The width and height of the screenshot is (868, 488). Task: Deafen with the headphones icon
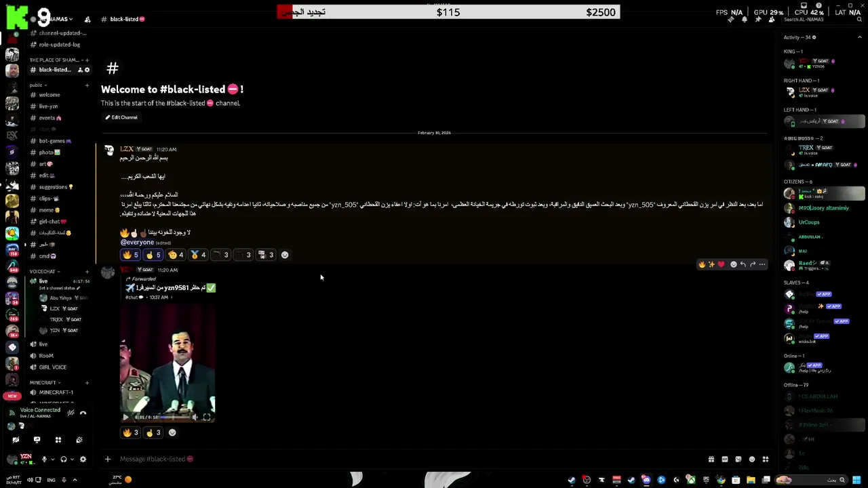tap(64, 460)
